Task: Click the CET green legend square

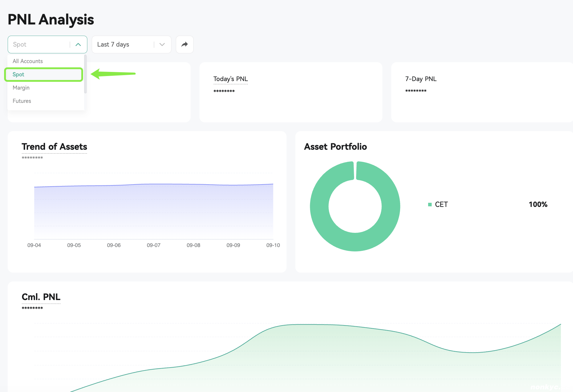Action: (x=430, y=205)
